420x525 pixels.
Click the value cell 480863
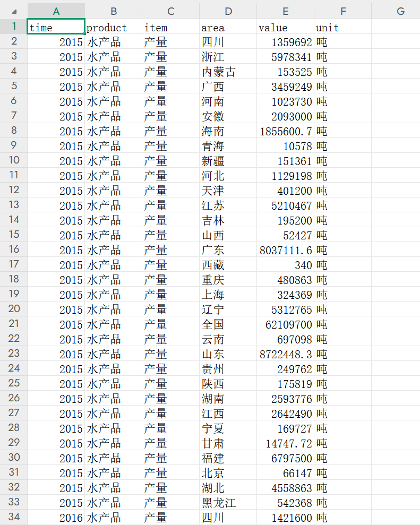click(285, 279)
